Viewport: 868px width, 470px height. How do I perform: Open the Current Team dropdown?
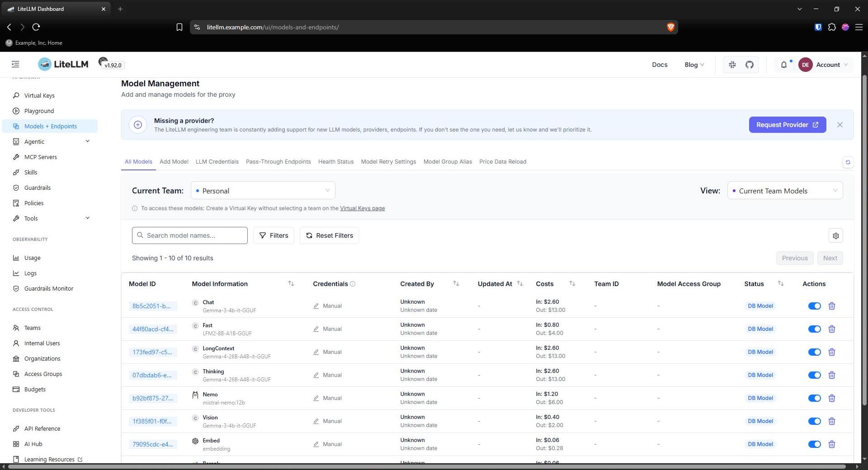[263, 191]
